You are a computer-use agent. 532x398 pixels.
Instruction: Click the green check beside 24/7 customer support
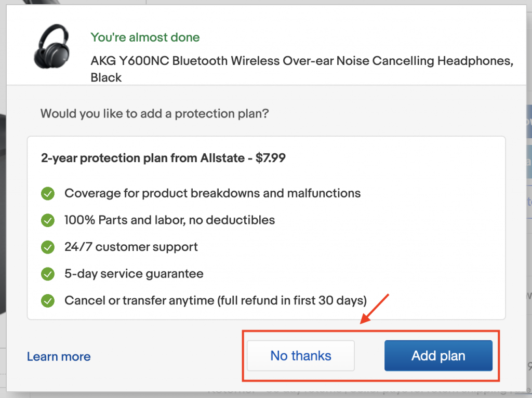click(48, 247)
